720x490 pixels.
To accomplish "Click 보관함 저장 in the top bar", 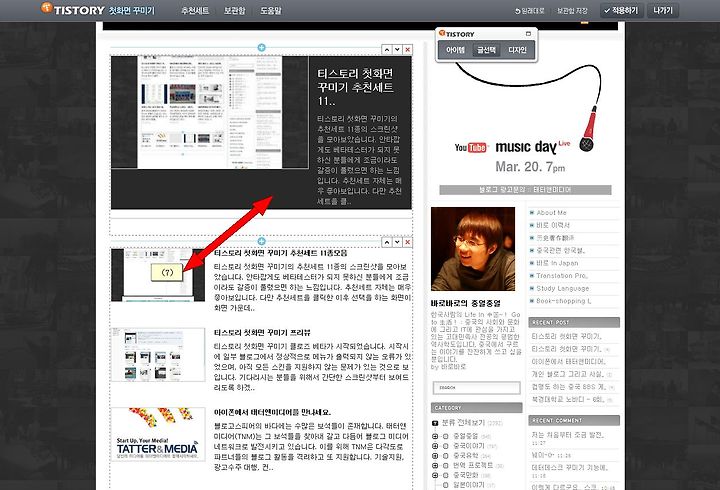I will [x=572, y=11].
